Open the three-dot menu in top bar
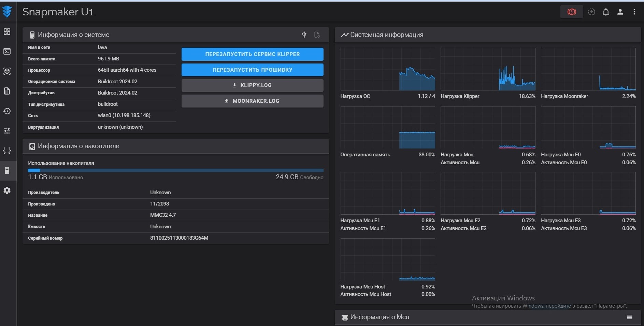The height and width of the screenshot is (326, 644). (x=634, y=12)
